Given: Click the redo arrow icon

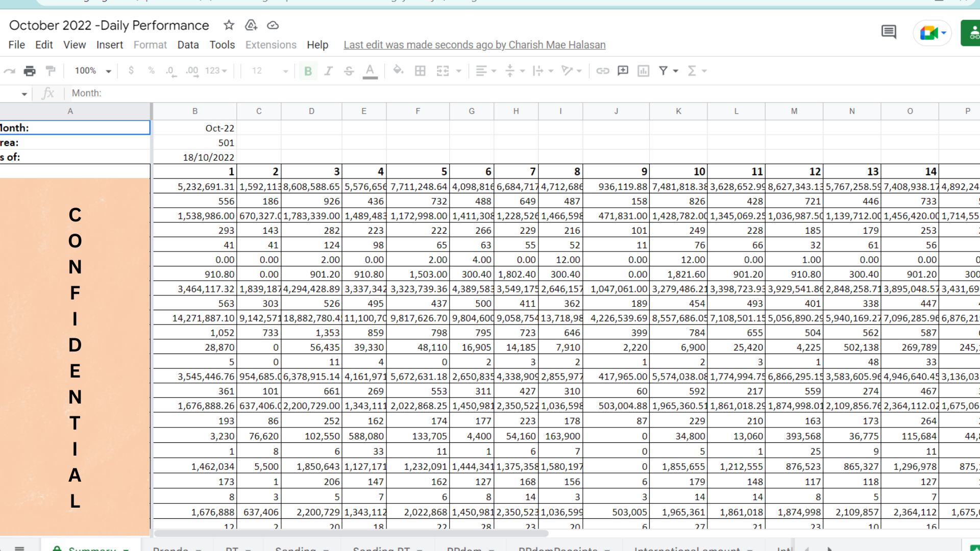Looking at the screenshot, I should (x=9, y=71).
